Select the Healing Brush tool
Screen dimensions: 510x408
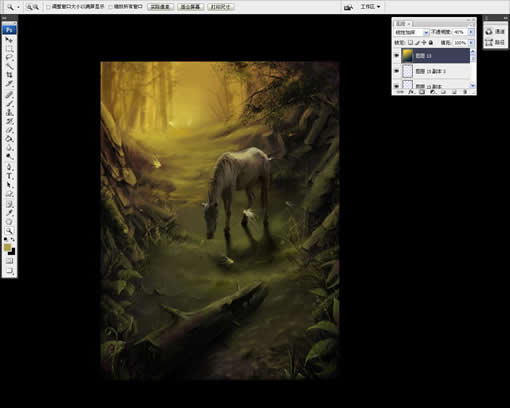[x=9, y=95]
